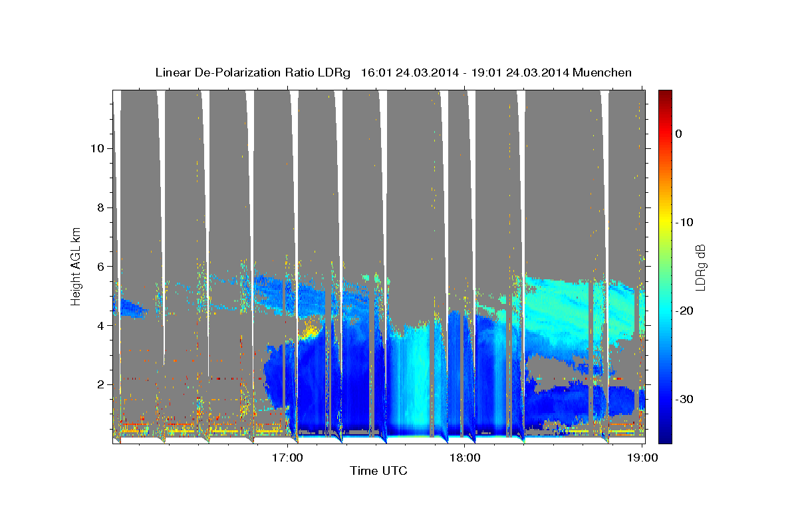The width and height of the screenshot is (798, 532).
Task: Click the colorbar tick value '0'
Action: pos(679,134)
